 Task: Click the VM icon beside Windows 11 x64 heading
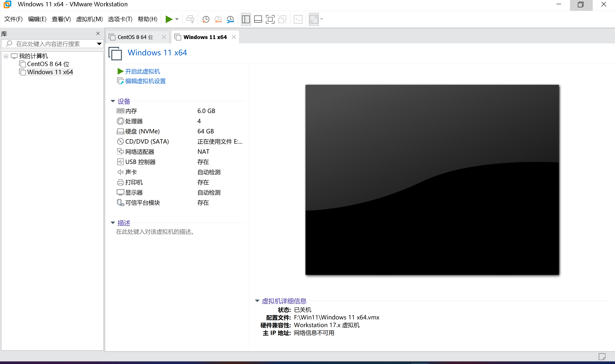pos(115,53)
